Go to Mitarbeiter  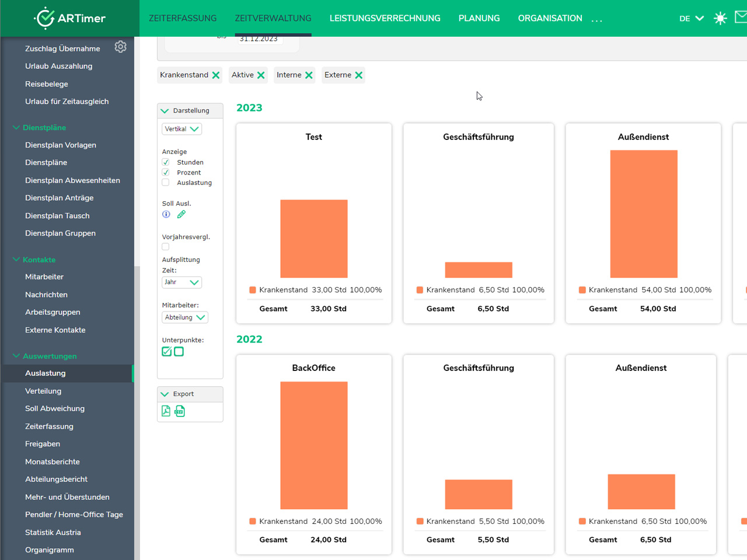click(44, 276)
